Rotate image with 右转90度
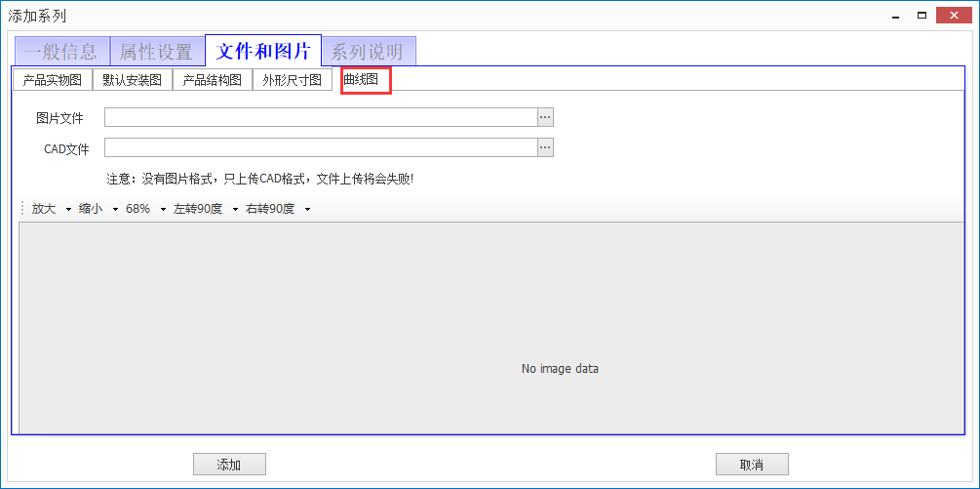The height and width of the screenshot is (489, 980). [x=270, y=210]
